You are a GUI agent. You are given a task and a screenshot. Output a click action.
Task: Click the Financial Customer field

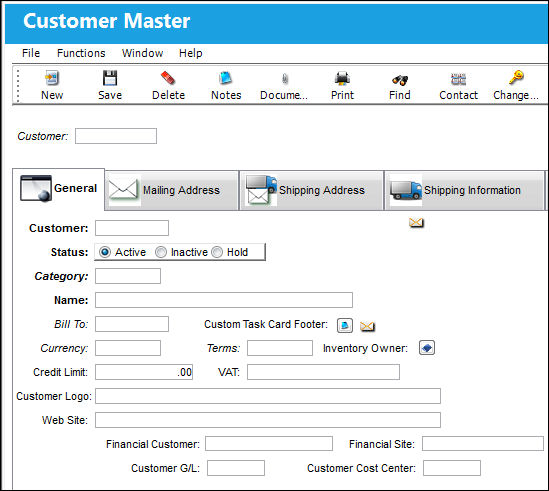pos(269,444)
